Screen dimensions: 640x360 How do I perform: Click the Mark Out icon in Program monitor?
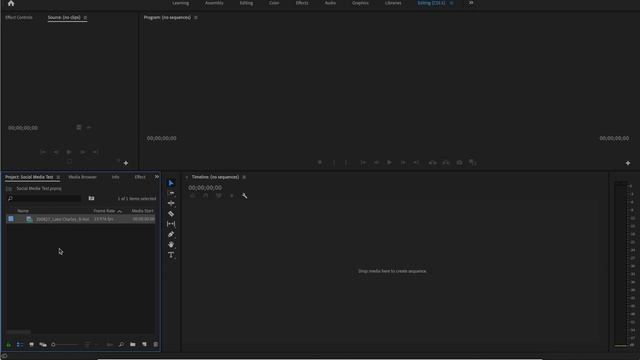pyautogui.click(x=346, y=162)
